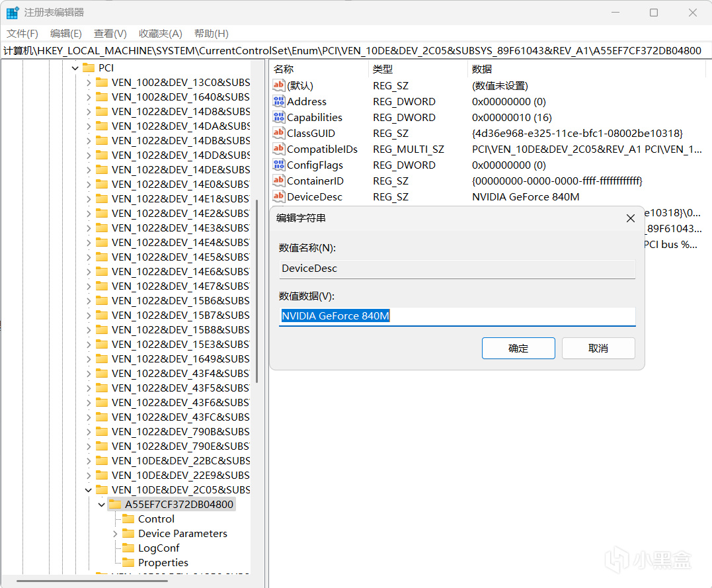
Task: Click the ContainerID {00000000-0000-...} data
Action: click(557, 181)
